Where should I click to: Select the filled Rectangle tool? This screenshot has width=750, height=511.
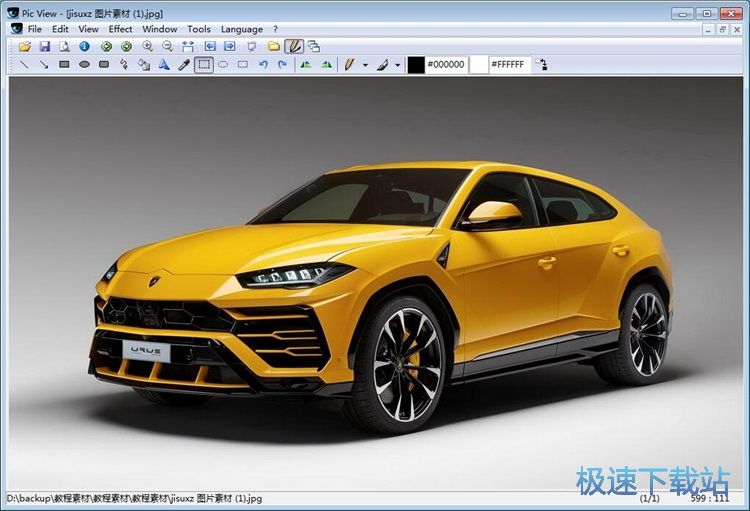64,64
